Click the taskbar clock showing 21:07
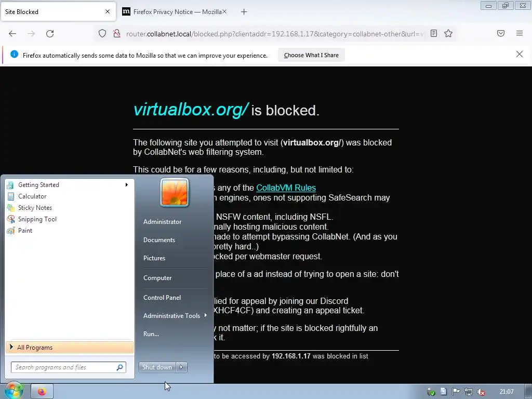Image resolution: width=532 pixels, height=399 pixels. coord(507,392)
